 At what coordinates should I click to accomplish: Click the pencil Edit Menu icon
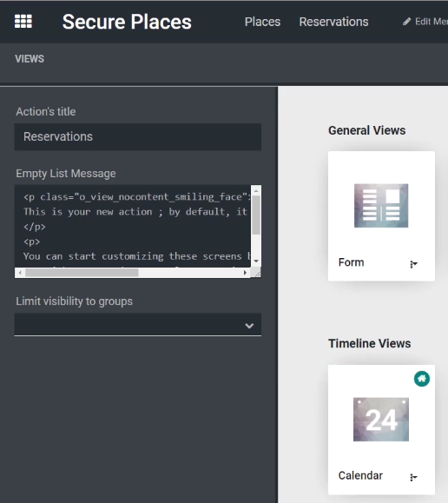pos(406,22)
